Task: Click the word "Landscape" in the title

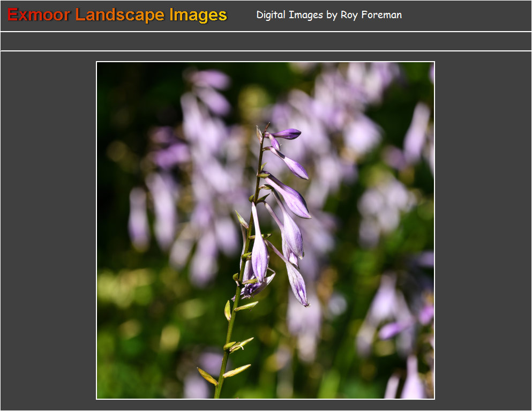Action: [119, 15]
